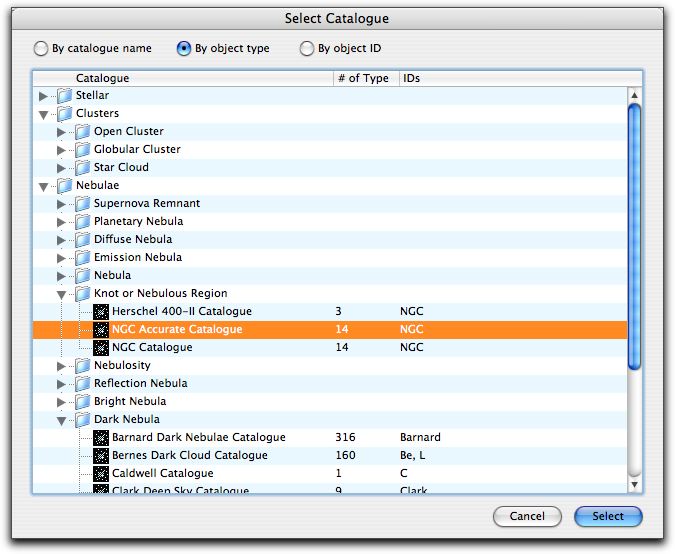Select the By catalogue name radio button
This screenshot has width=675, height=554.
tap(41, 49)
